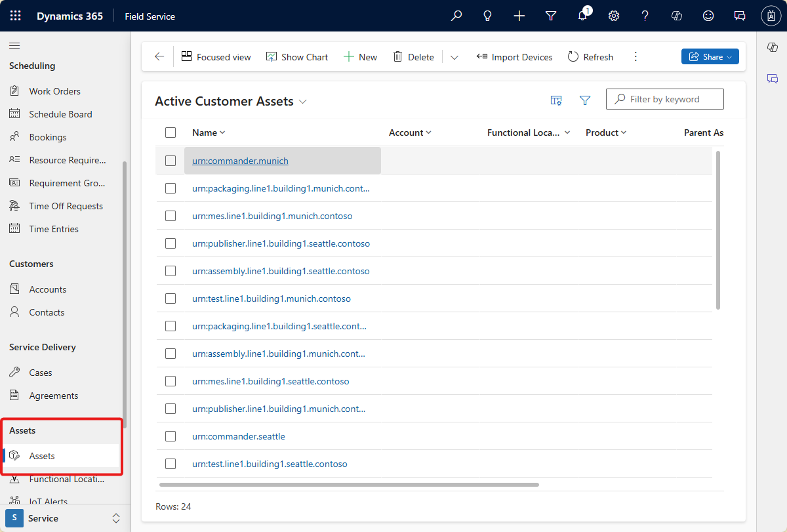Open the Share button dropdown
The image size is (787, 532).
click(710, 57)
